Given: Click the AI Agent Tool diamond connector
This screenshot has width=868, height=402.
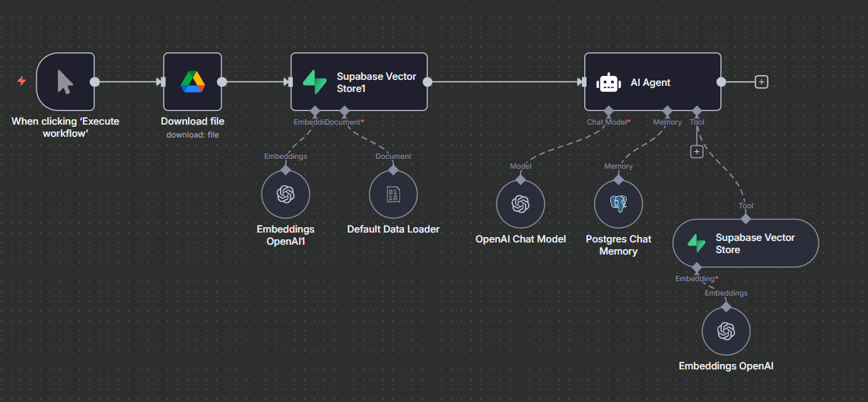Looking at the screenshot, I should pyautogui.click(x=696, y=111).
